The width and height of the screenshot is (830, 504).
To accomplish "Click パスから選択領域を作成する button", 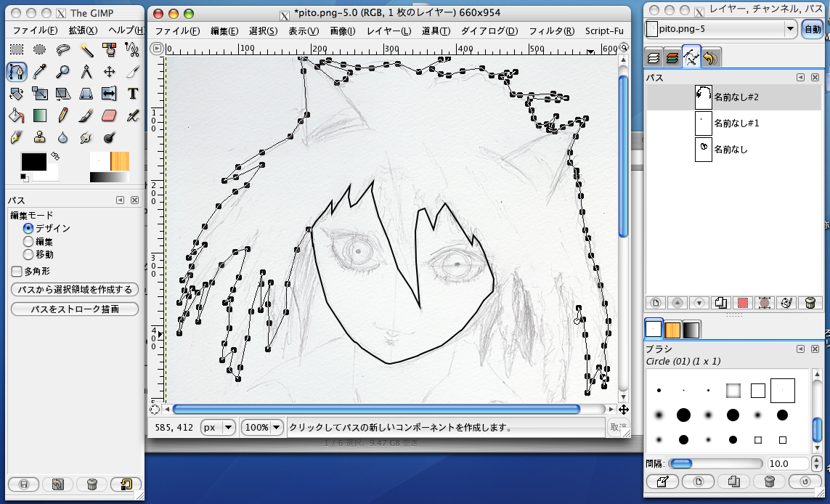I will click(75, 290).
